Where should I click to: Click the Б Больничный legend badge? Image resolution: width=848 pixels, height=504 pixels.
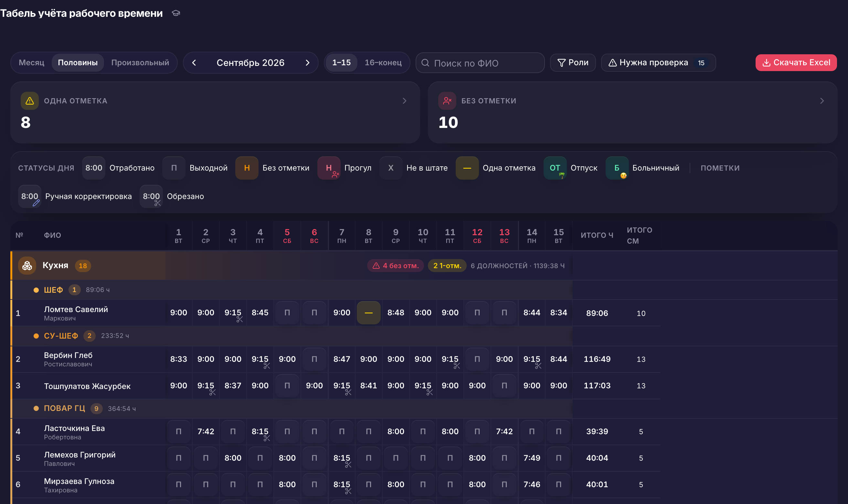coord(617,168)
